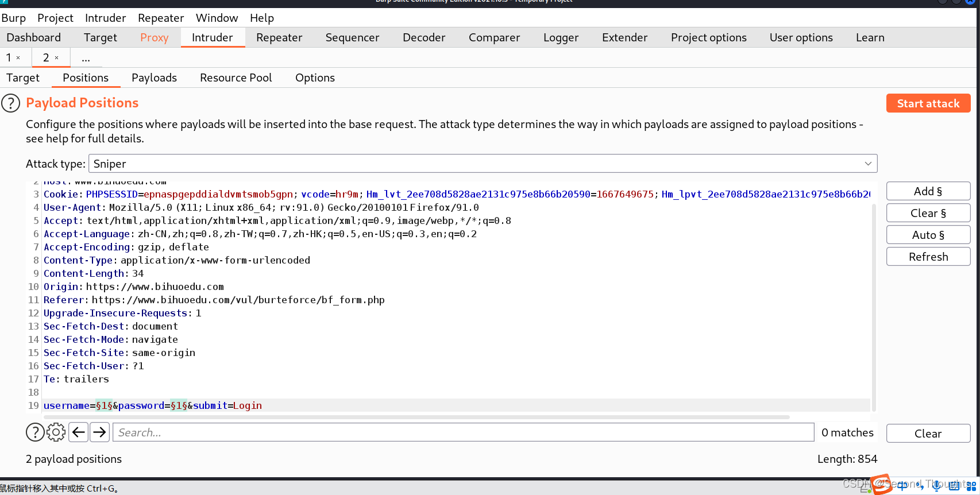Open the Repeater menu

[161, 18]
